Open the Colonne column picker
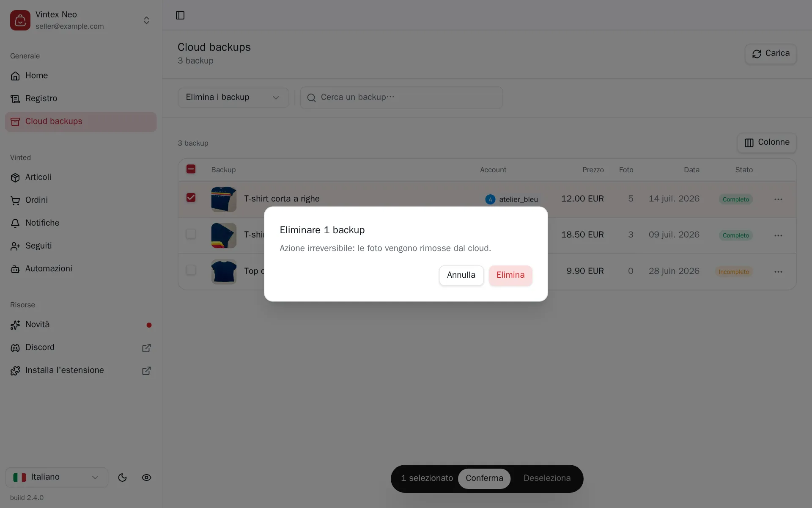The width and height of the screenshot is (812, 508). tap(767, 143)
